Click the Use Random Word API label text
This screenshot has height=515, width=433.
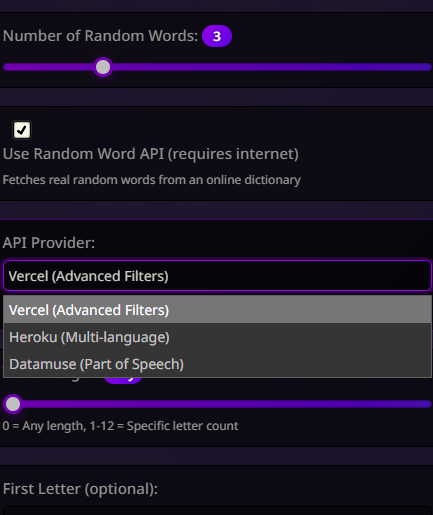tap(151, 154)
